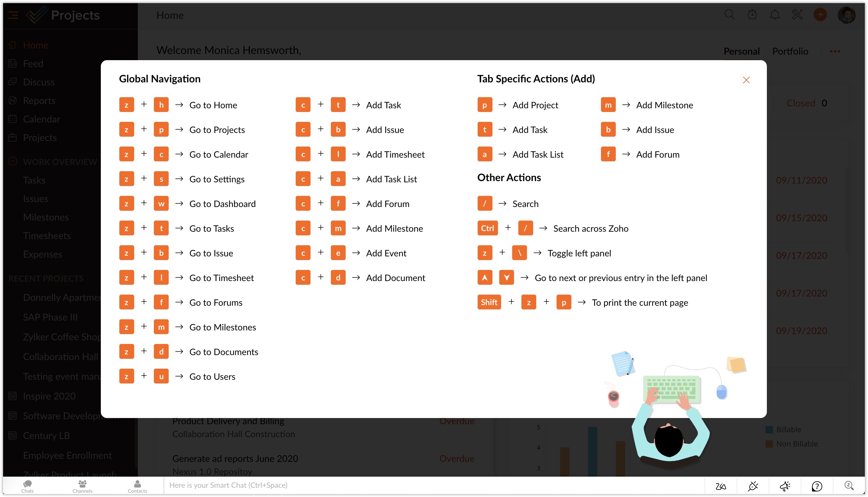Click the Ctrl key badge
This screenshot has height=497, width=868.
tap(487, 228)
